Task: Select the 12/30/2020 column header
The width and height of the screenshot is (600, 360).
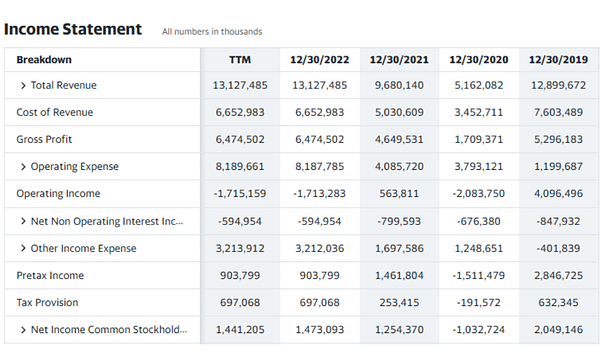Action: [479, 60]
